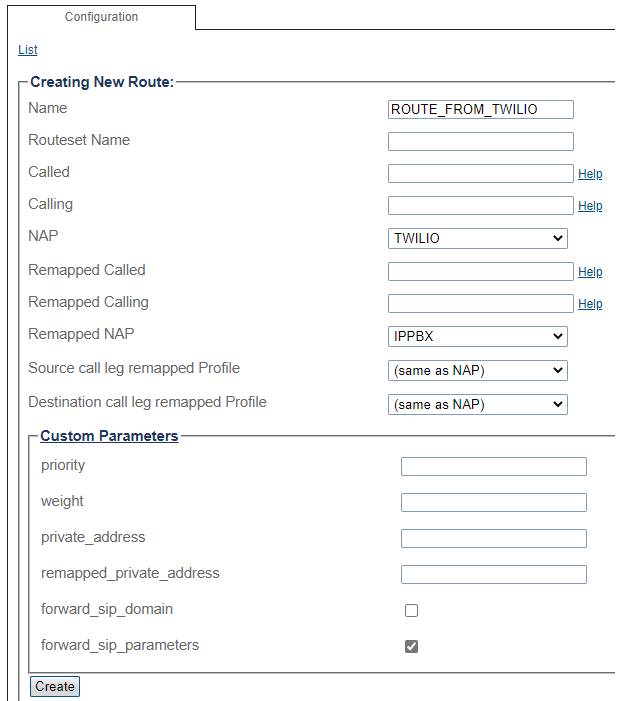
Task: Click the weight input field
Action: 493,502
